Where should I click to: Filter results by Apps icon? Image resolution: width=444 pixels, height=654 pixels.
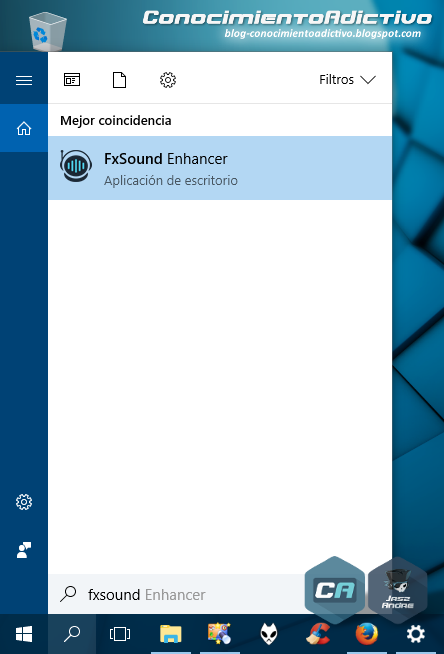[x=72, y=79]
